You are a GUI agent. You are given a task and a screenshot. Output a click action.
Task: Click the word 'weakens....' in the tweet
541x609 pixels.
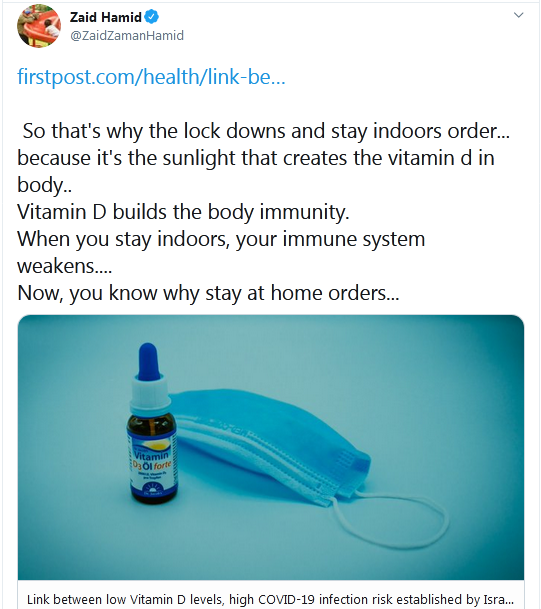64,266
